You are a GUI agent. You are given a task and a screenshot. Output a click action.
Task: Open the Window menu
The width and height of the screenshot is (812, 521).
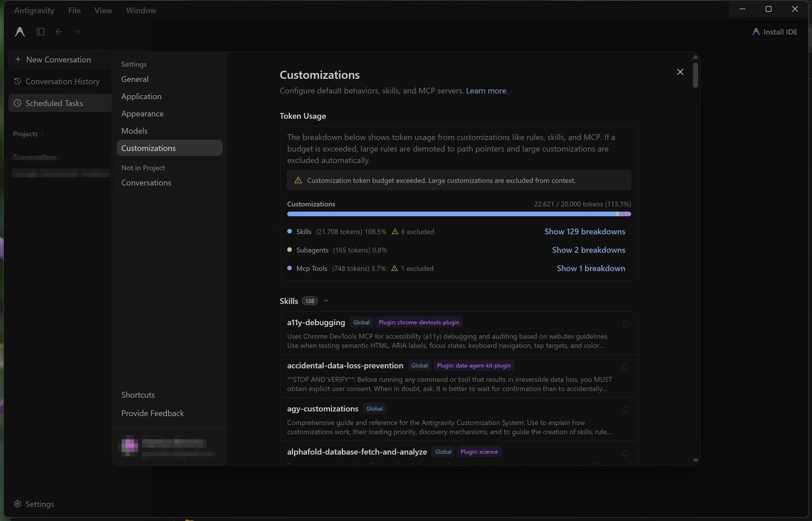(x=141, y=10)
